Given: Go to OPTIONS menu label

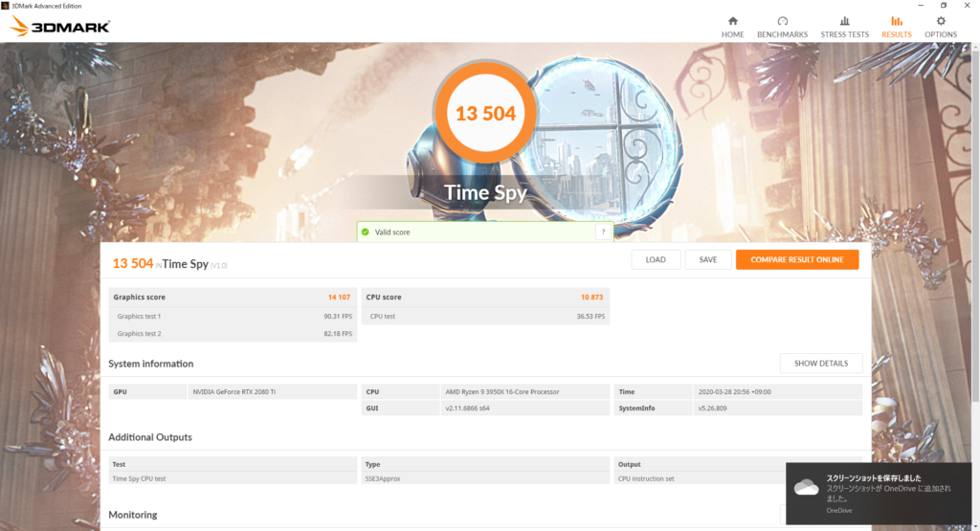Looking at the screenshot, I should tap(941, 34).
